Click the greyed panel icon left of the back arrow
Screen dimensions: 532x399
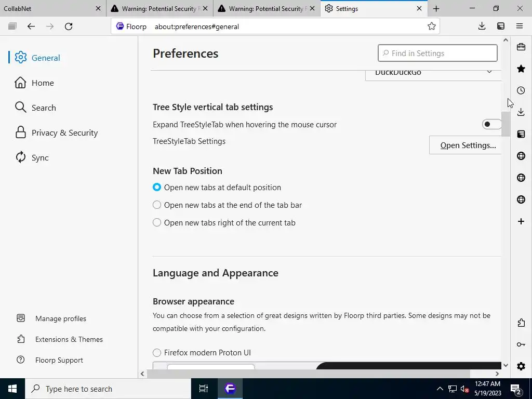coord(12,26)
